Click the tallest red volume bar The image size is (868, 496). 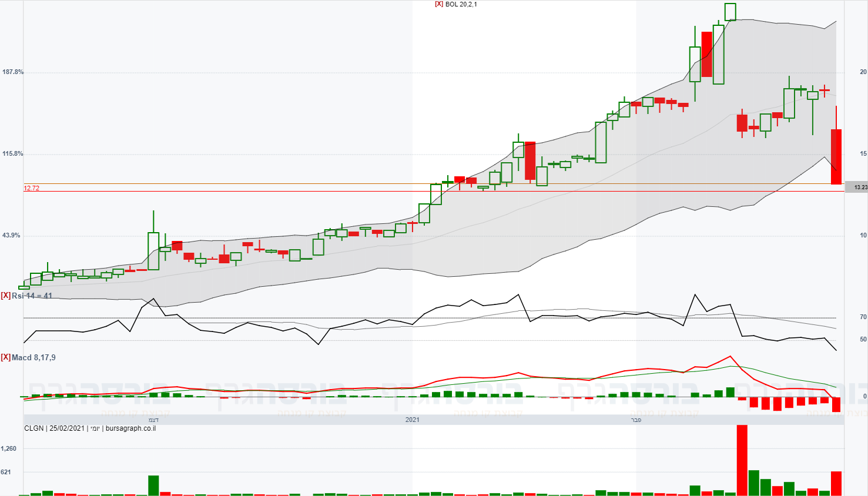[742, 460]
